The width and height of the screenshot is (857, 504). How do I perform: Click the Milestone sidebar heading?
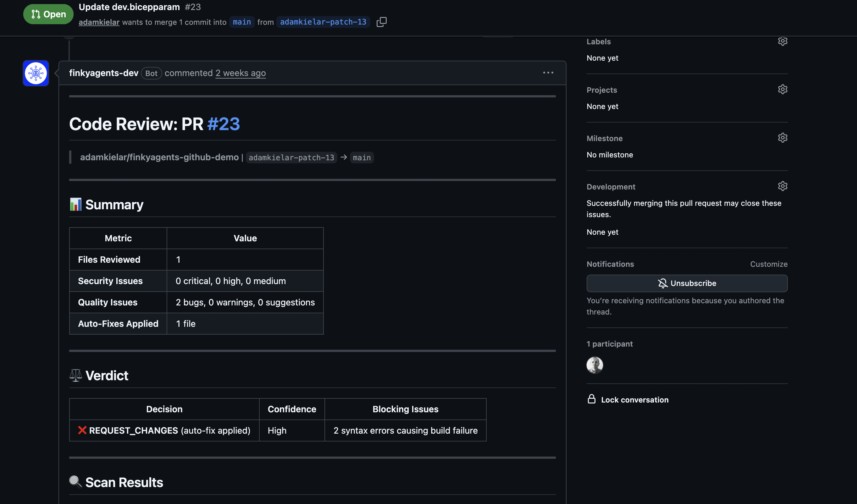[x=605, y=138]
